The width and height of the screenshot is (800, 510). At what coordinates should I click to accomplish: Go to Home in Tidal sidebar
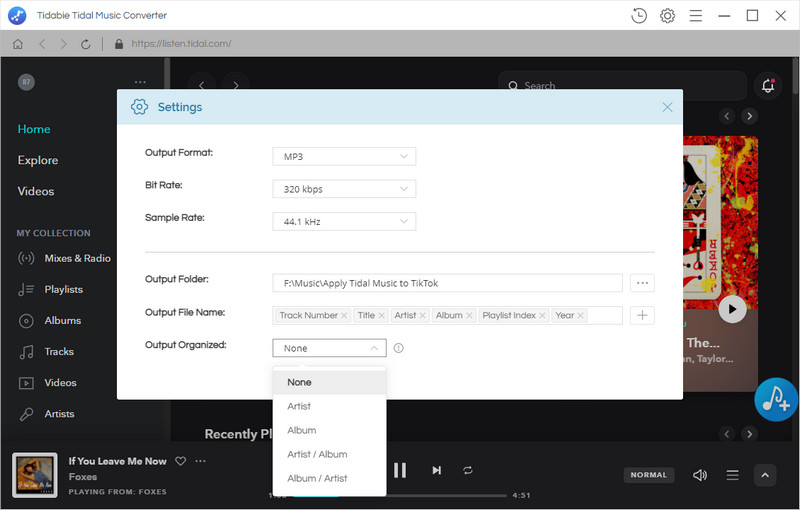34,129
